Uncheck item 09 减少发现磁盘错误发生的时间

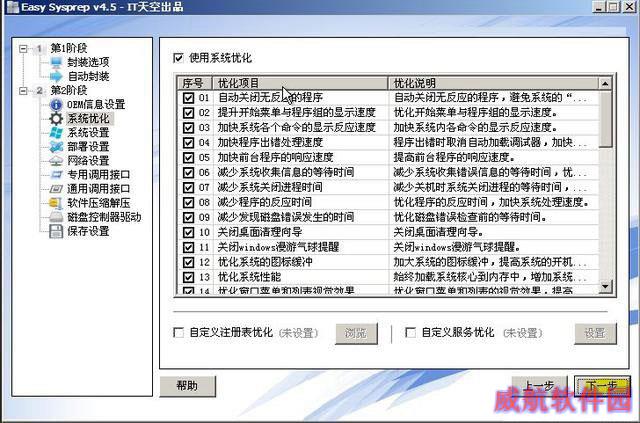(x=188, y=217)
